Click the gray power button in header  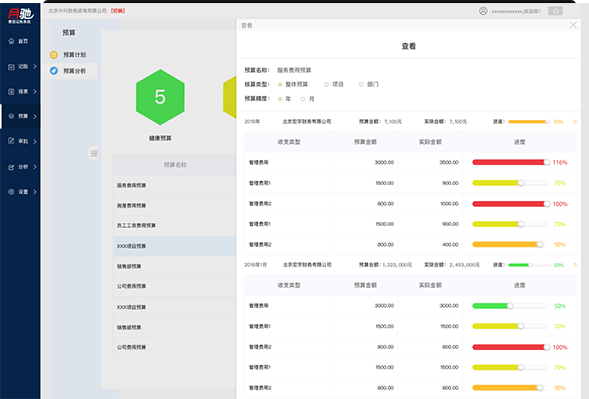555,11
